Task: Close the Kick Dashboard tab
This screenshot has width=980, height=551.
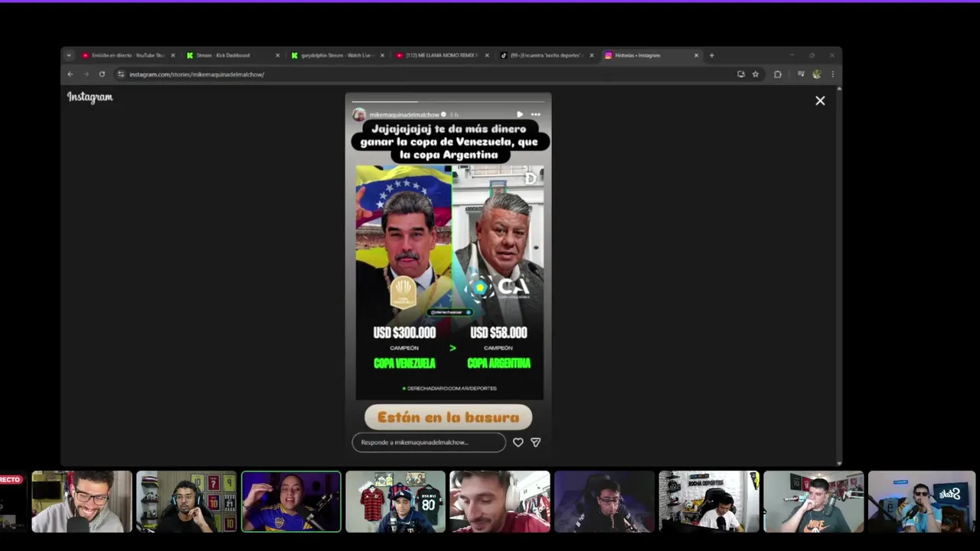Action: (278, 55)
